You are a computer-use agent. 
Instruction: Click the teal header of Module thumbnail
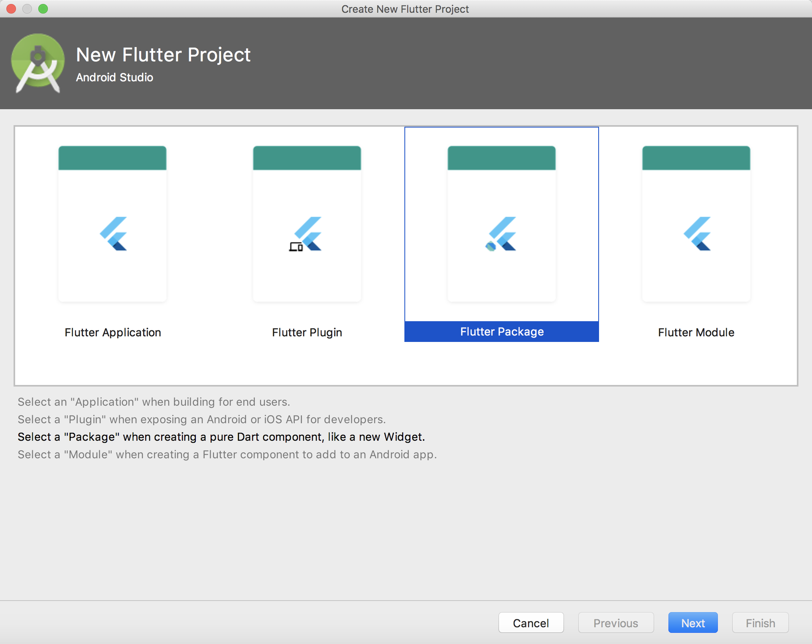coord(696,158)
